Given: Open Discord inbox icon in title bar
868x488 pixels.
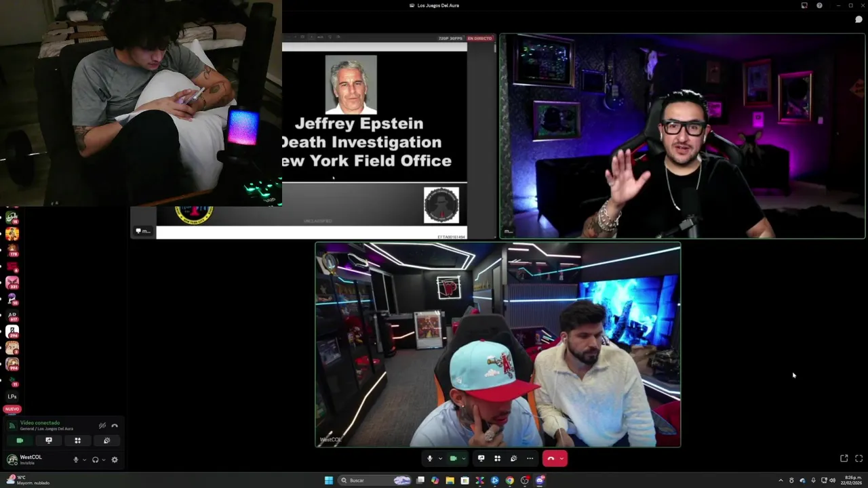Looking at the screenshot, I should [804, 5].
